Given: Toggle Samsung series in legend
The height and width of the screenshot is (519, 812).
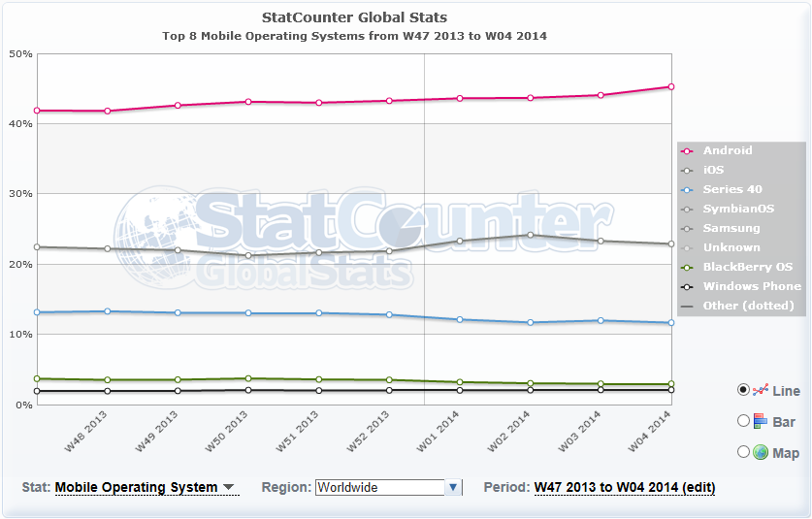Looking at the screenshot, I should point(731,228).
